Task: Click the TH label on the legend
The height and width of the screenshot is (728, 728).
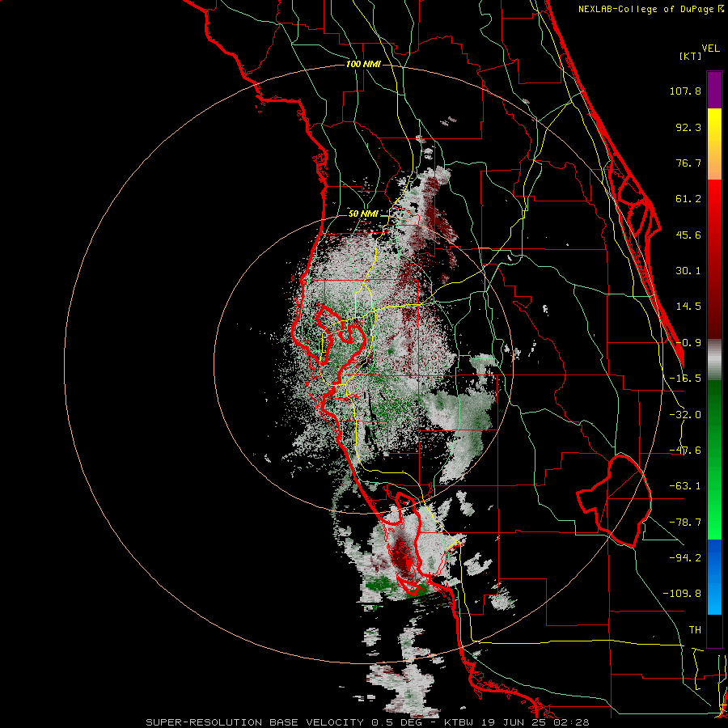Action: point(695,629)
